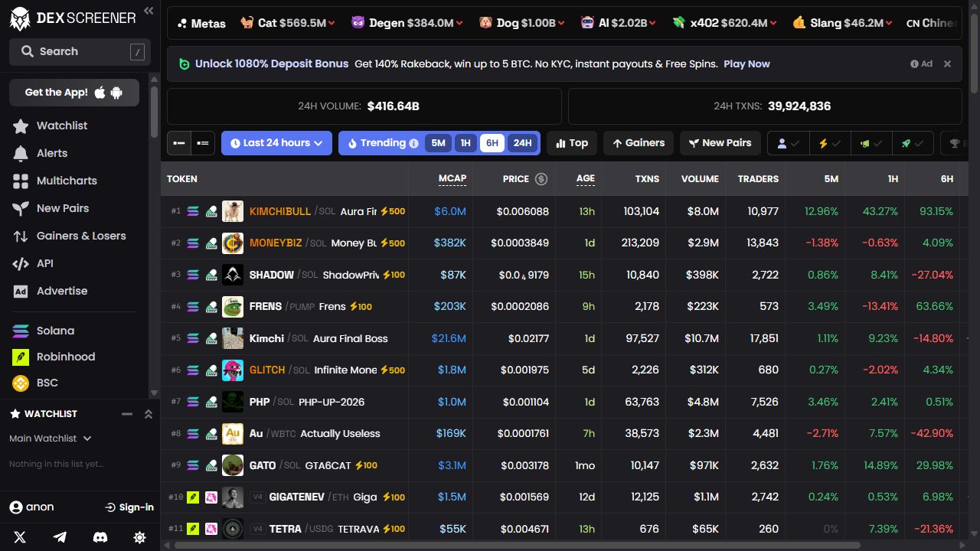Select the 24H trending timeframe
980x551 pixels.
tap(523, 143)
